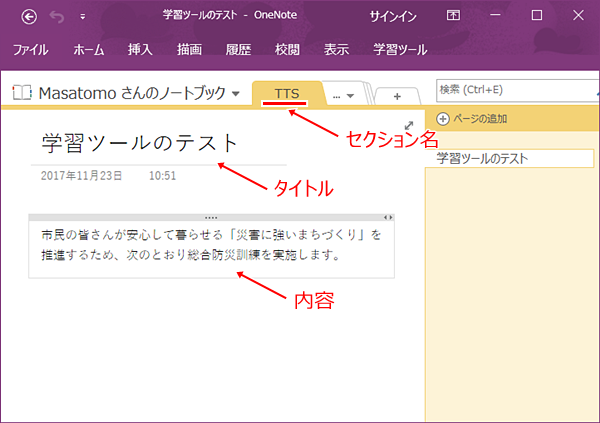Select the TTS section tab
600x423 pixels.
[x=287, y=93]
